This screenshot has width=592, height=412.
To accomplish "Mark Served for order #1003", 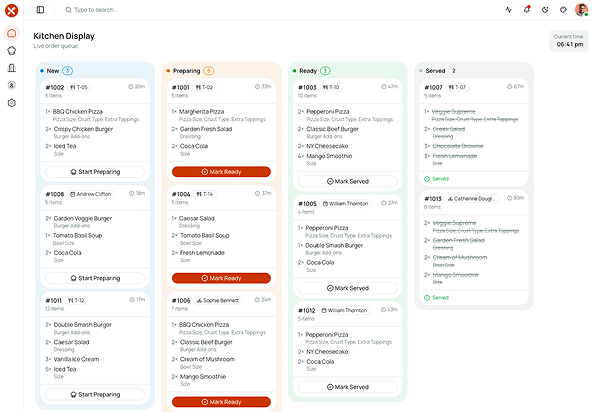I will 348,182.
